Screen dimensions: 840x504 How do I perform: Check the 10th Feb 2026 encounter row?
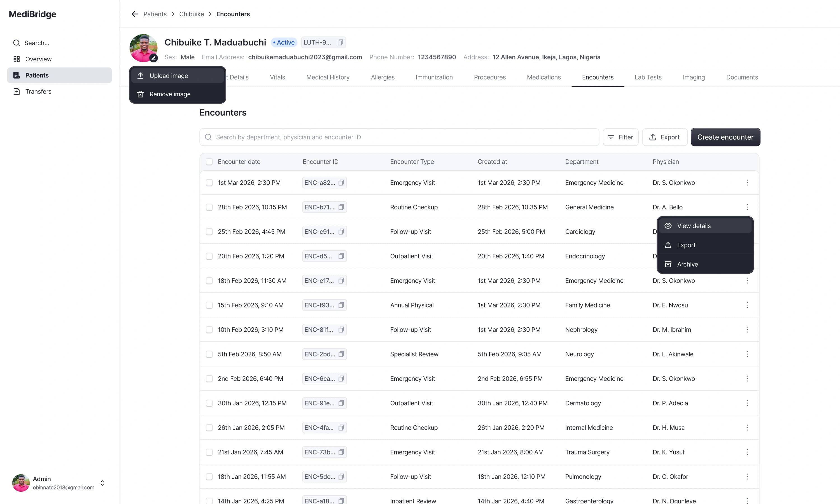click(x=209, y=330)
